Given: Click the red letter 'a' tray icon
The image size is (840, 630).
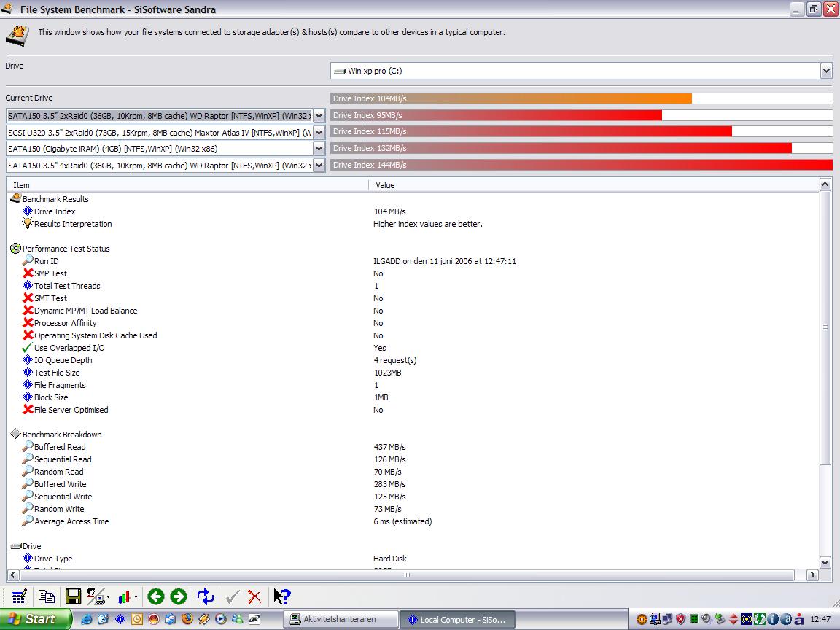Looking at the screenshot, I should [x=798, y=619].
